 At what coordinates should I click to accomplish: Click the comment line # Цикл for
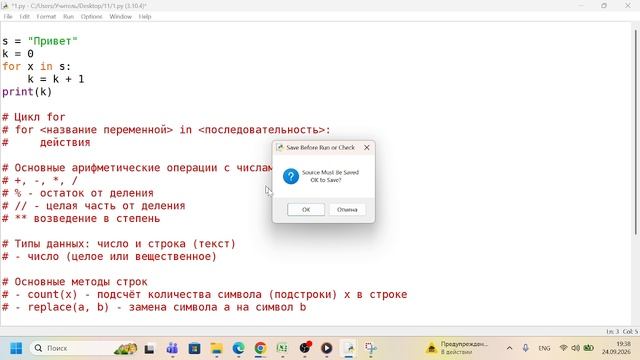click(33, 117)
